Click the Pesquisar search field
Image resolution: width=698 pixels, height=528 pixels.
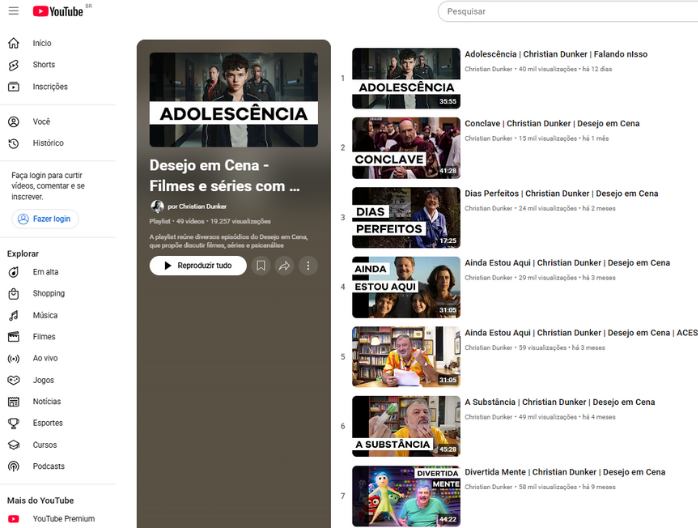pos(568,12)
